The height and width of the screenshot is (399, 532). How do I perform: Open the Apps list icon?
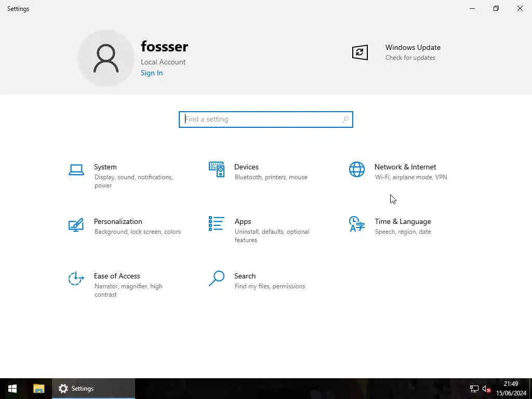pos(217,224)
